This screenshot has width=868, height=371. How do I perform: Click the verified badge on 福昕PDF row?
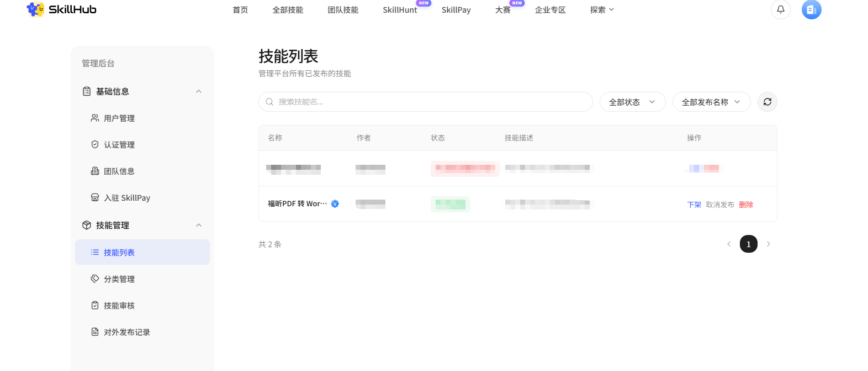click(335, 203)
